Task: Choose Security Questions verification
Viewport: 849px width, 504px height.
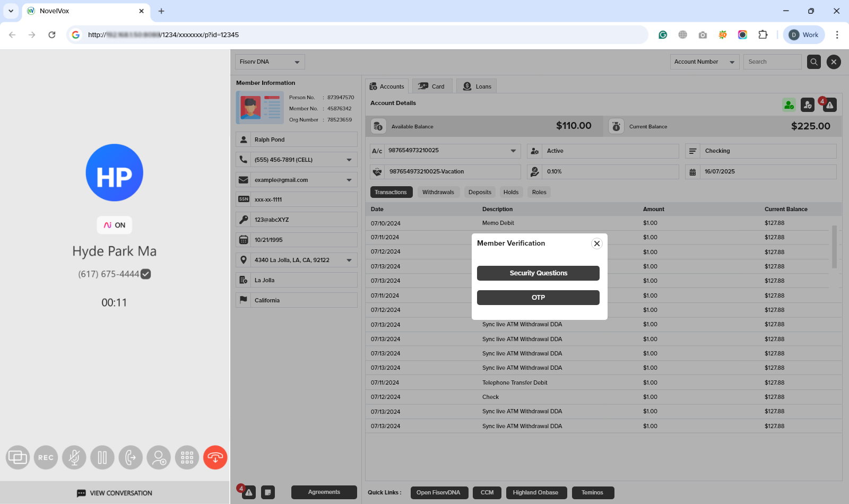Action: pos(538,273)
